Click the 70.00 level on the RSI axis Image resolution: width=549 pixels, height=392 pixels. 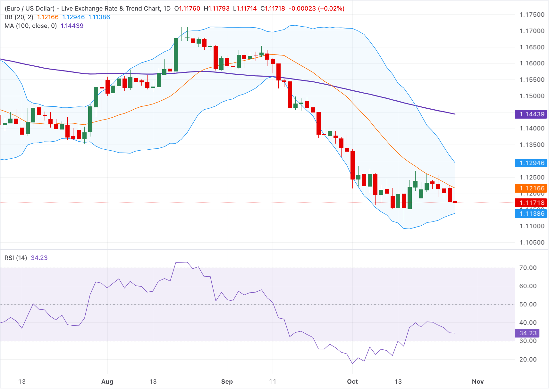(x=528, y=268)
